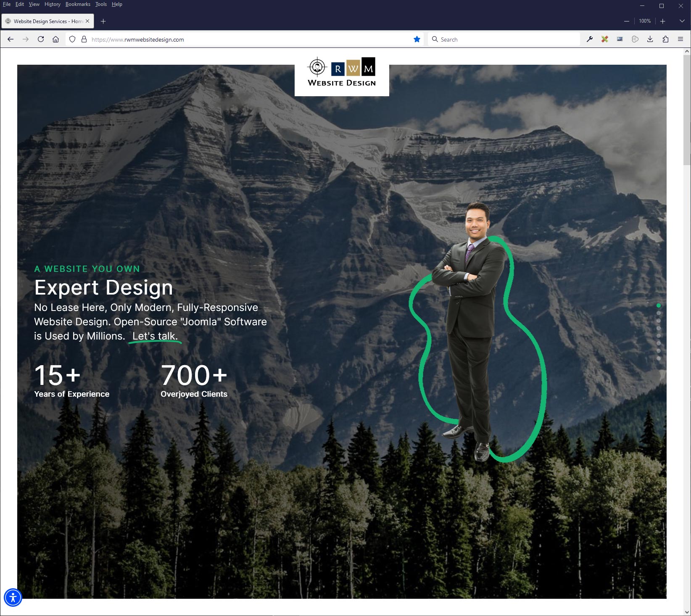Click the search magnifier icon in search box
Image resolution: width=691 pixels, height=616 pixels.
435,39
